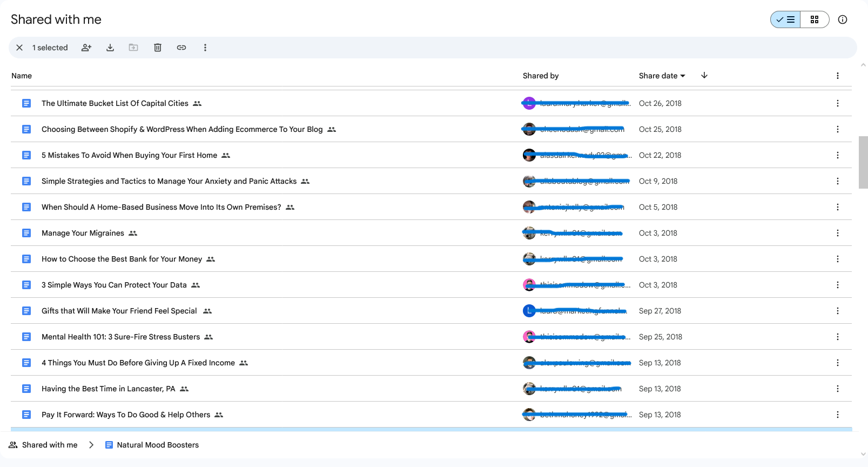The height and width of the screenshot is (467, 868).
Task: Download the selected file
Action: (x=110, y=48)
